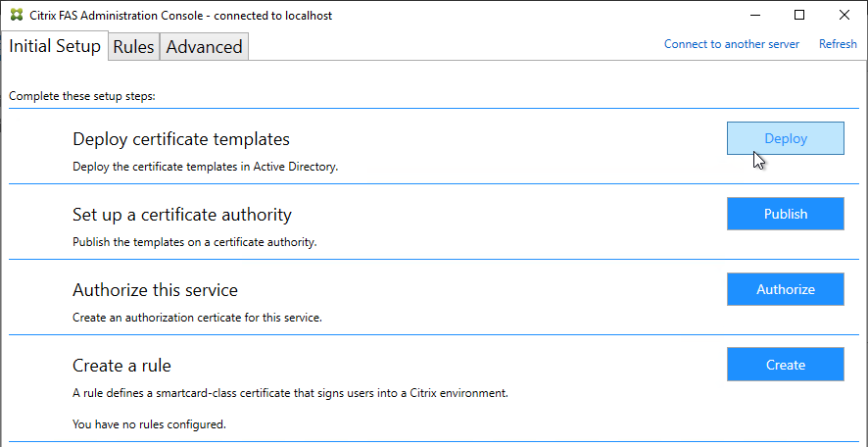Screen dimensions: 868x447
Task: Click 'Publish the templates on a certificate authority.' text
Action: 195,242
